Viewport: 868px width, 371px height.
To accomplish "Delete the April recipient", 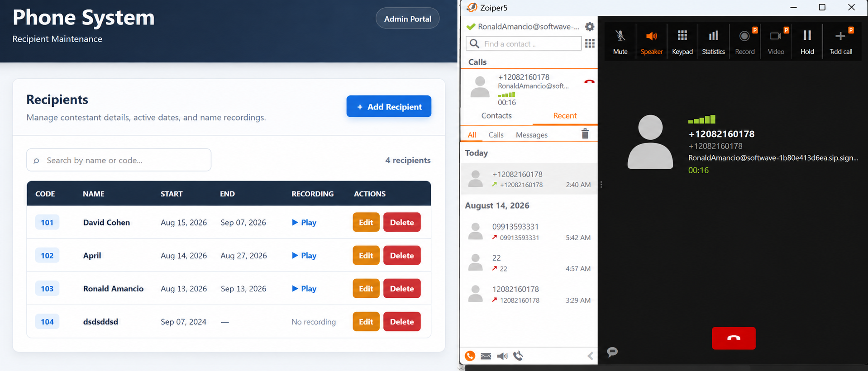I will [x=402, y=255].
